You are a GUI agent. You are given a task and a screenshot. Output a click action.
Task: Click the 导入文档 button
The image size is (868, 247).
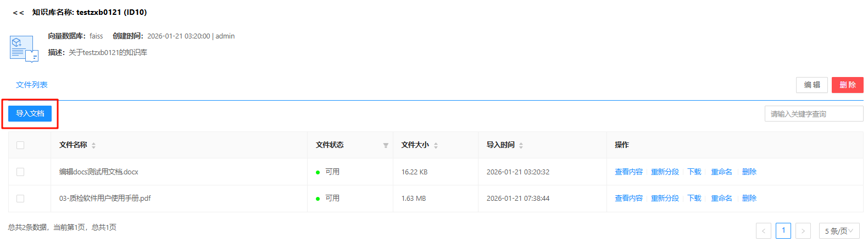pos(30,113)
